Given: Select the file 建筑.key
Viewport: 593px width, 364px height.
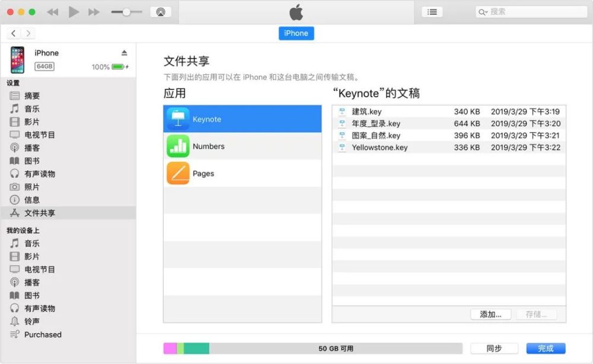Looking at the screenshot, I should point(449,111).
